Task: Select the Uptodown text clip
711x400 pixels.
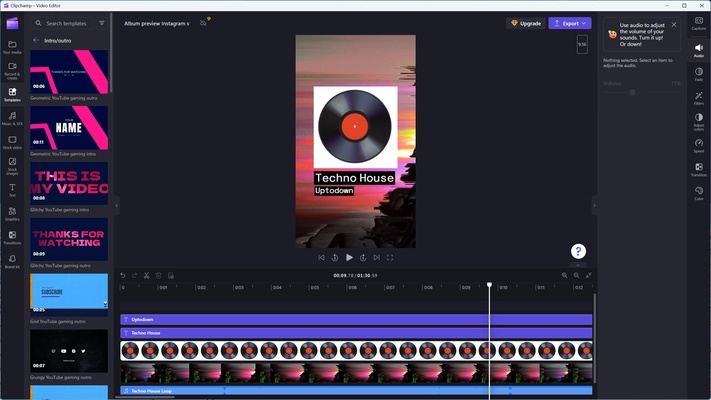Action: [x=356, y=320]
